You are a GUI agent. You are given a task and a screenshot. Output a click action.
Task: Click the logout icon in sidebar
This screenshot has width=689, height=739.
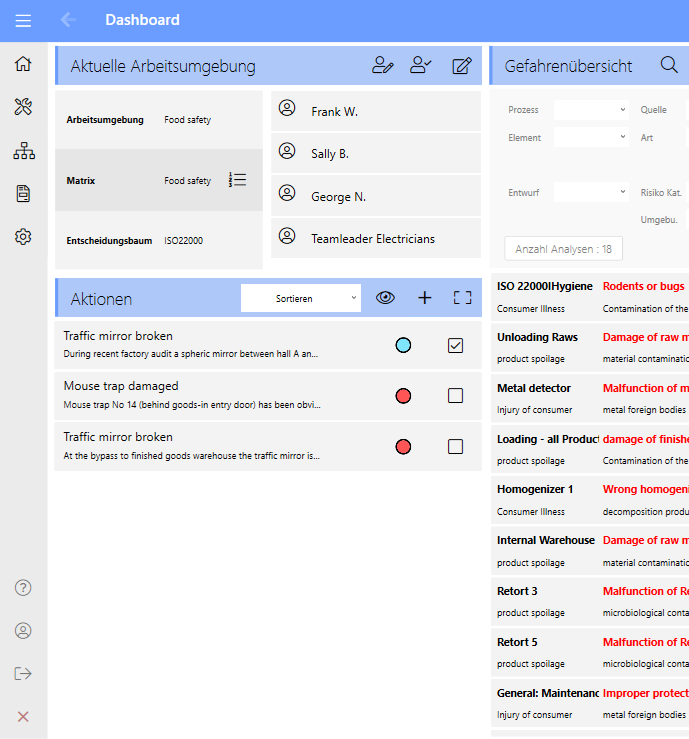(23, 673)
